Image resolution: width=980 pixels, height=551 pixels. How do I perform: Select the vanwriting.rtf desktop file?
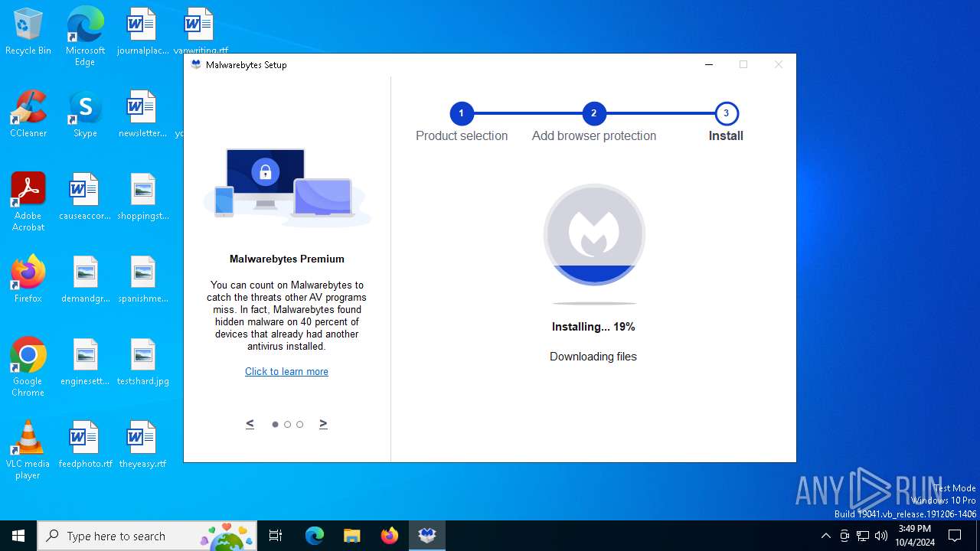[x=199, y=31]
